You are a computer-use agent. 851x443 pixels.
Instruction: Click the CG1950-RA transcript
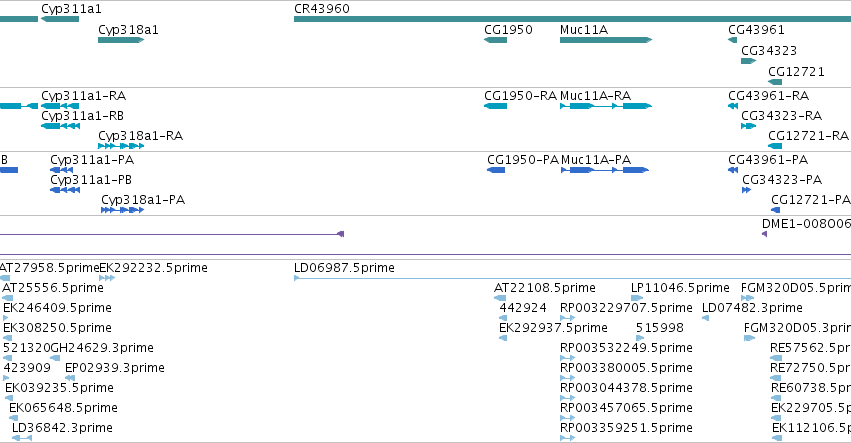pos(496,106)
